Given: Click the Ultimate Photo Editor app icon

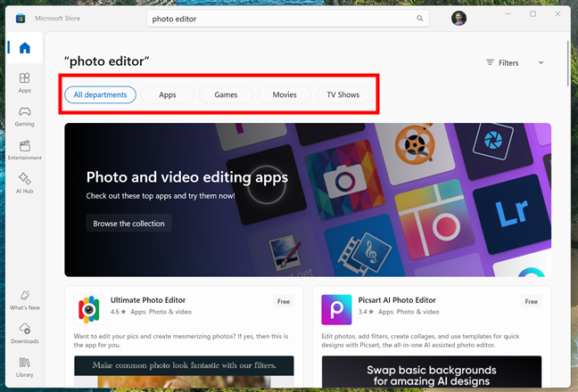Looking at the screenshot, I should [x=89, y=309].
